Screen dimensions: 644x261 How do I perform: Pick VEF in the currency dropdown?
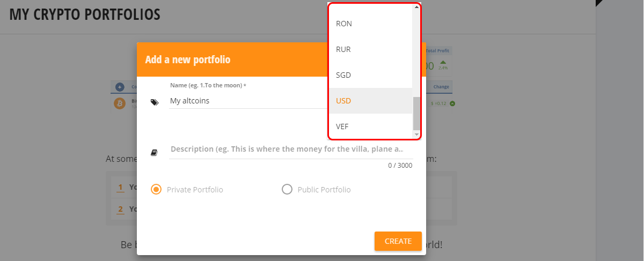[370, 126]
